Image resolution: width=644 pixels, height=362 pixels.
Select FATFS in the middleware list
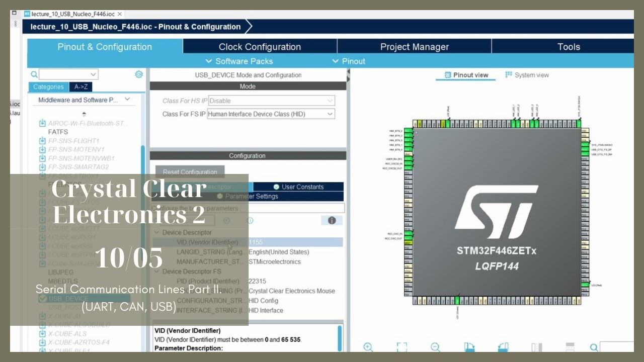58,132
